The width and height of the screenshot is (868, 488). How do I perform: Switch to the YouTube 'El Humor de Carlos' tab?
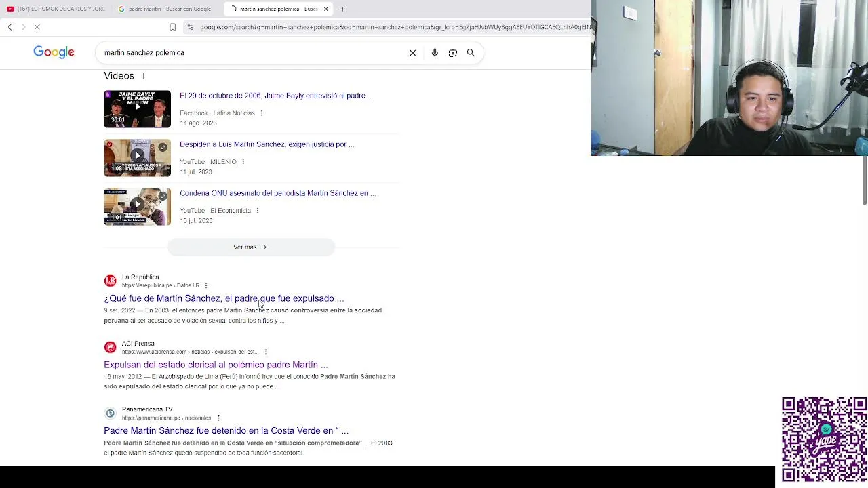tap(56, 9)
